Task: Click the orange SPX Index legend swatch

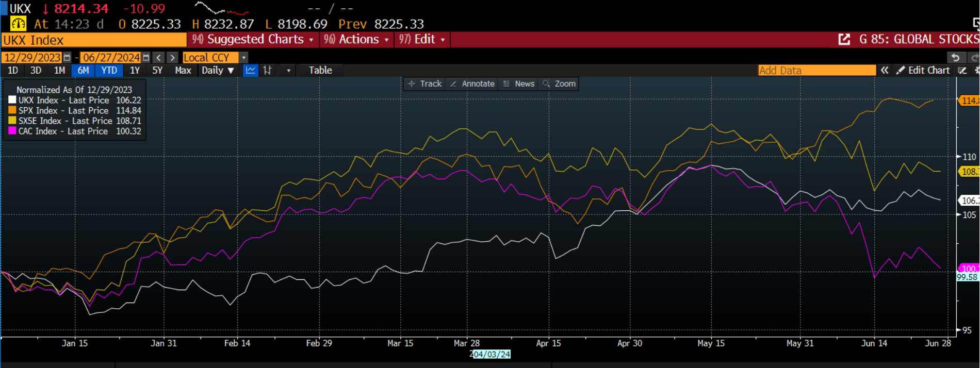Action: (x=12, y=110)
